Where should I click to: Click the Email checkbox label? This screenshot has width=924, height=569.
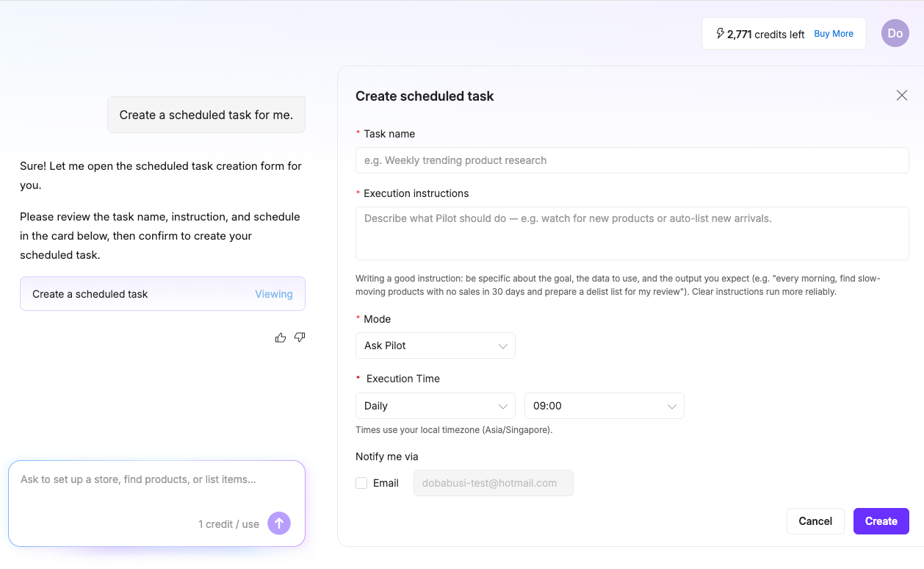386,483
